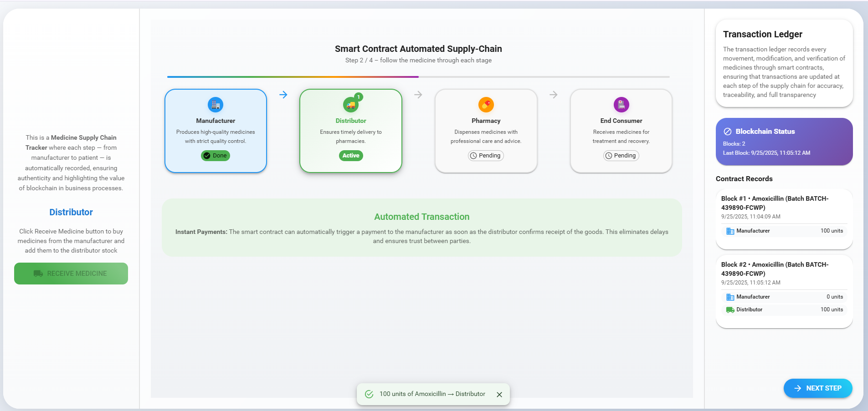Click the Active status badge

pyautogui.click(x=350, y=156)
